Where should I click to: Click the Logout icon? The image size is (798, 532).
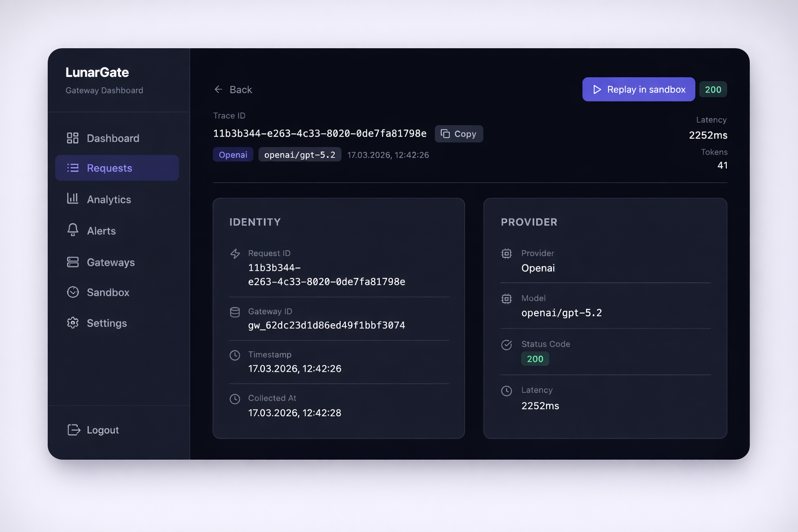[73, 430]
